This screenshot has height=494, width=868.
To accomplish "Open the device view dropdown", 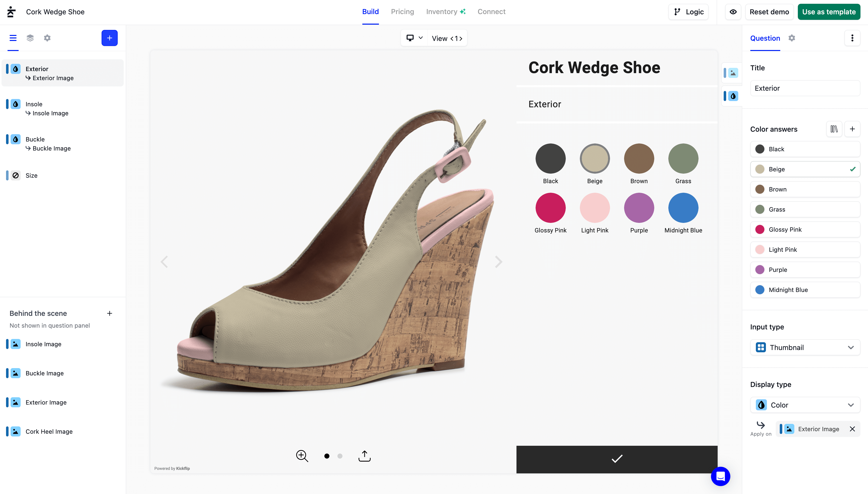I will pyautogui.click(x=414, y=38).
